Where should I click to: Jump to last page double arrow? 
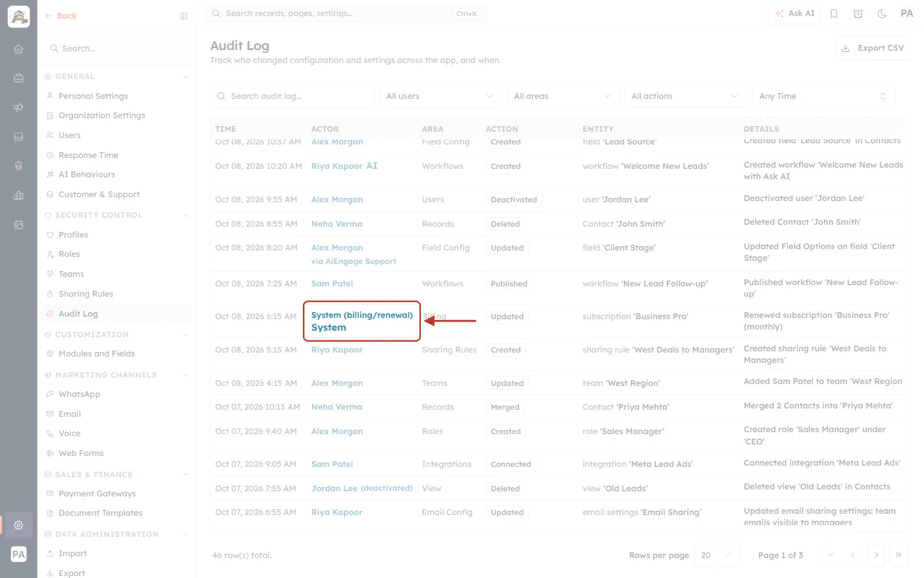pyautogui.click(x=899, y=555)
